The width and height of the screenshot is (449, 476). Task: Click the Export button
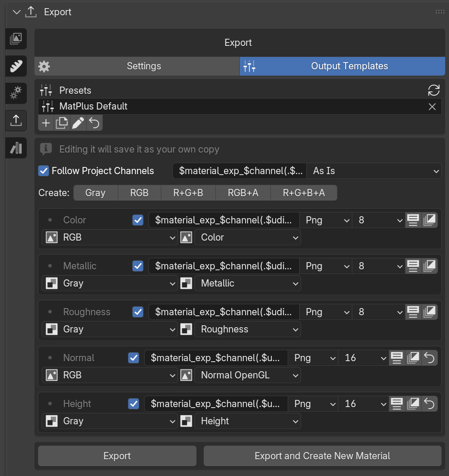(x=117, y=456)
